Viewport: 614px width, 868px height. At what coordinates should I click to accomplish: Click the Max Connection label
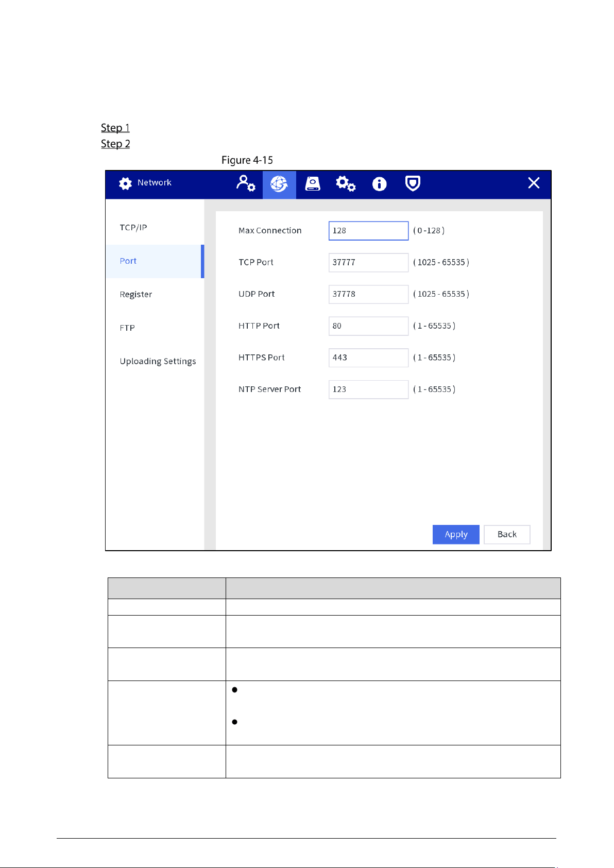pyautogui.click(x=270, y=231)
